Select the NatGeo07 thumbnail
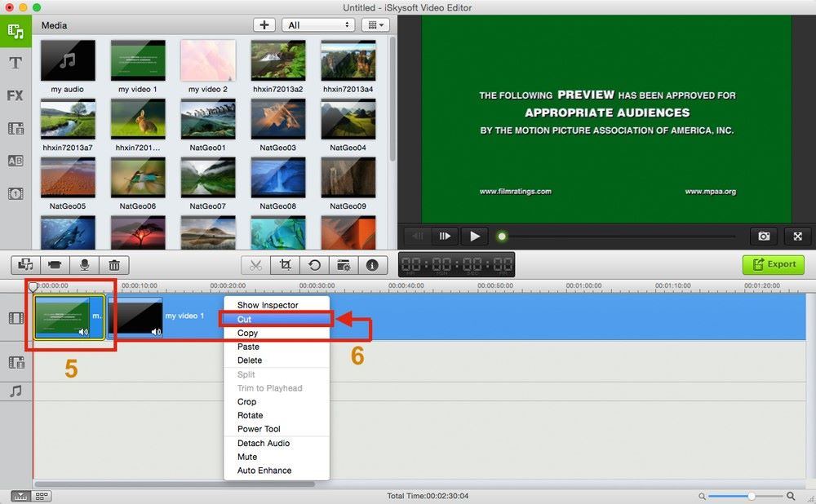Viewport: 816px width, 504px height. point(207,178)
